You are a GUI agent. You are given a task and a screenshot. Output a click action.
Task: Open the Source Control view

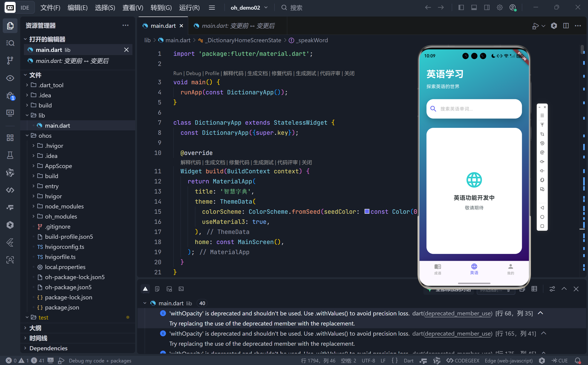10,60
